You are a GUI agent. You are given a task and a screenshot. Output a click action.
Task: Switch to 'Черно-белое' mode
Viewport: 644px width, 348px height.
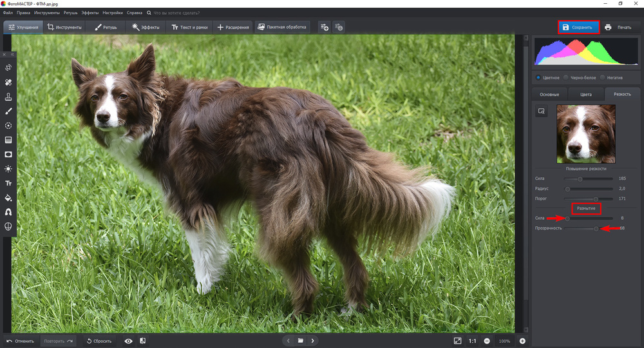[566, 77]
